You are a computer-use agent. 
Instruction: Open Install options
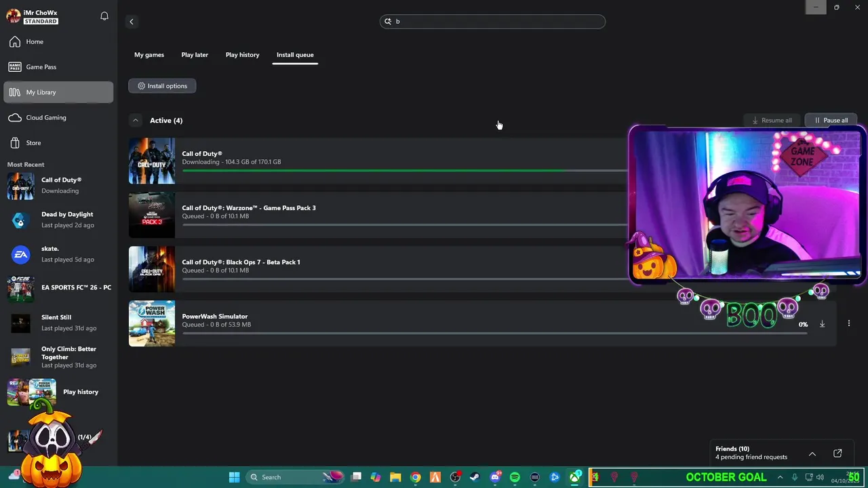point(162,86)
